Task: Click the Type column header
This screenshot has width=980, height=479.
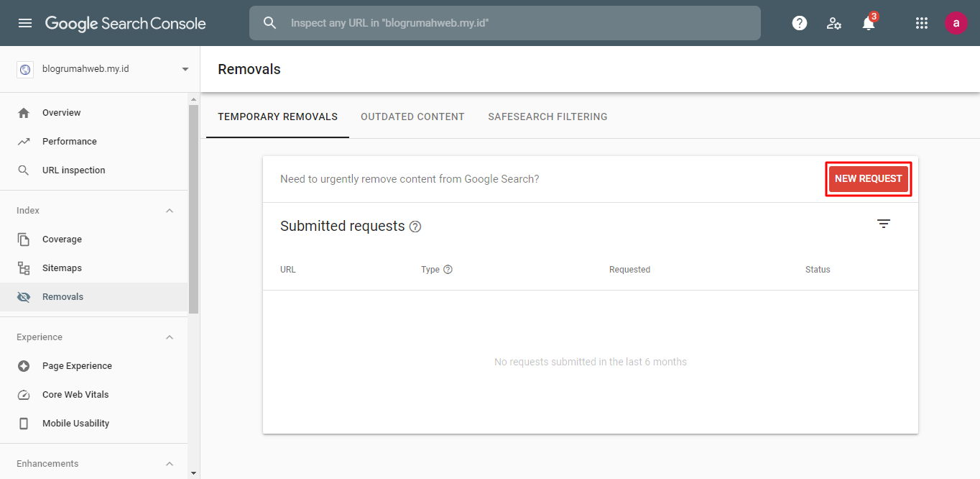Action: pos(430,270)
